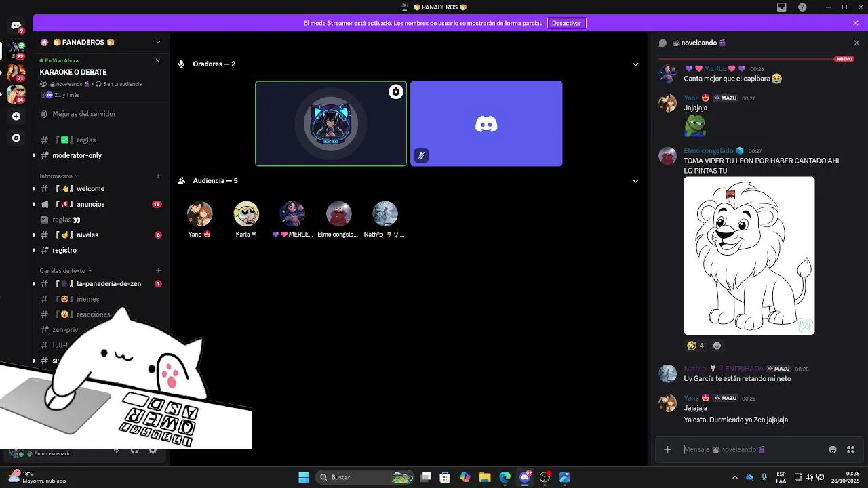
Task: Select the blue Discord-logo speaker tile
Action: tap(486, 123)
